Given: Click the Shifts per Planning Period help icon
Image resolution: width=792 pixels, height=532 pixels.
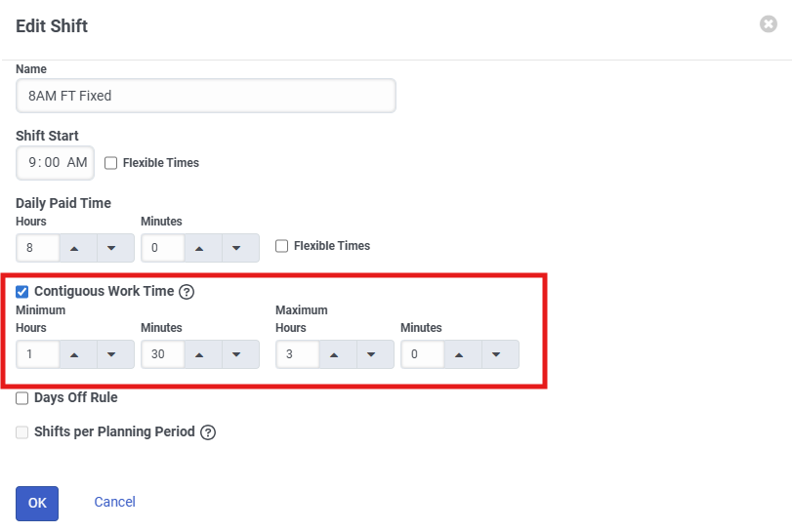Looking at the screenshot, I should click(x=208, y=432).
